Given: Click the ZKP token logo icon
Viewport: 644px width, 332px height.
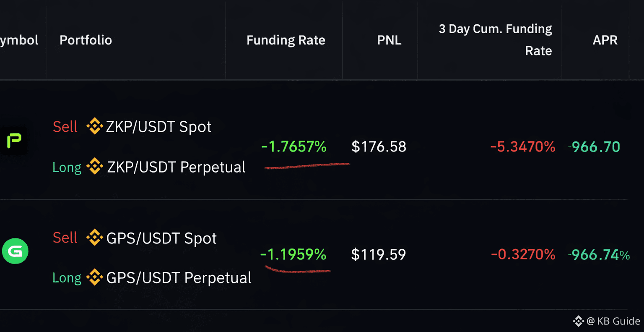Looking at the screenshot, I should [13, 141].
